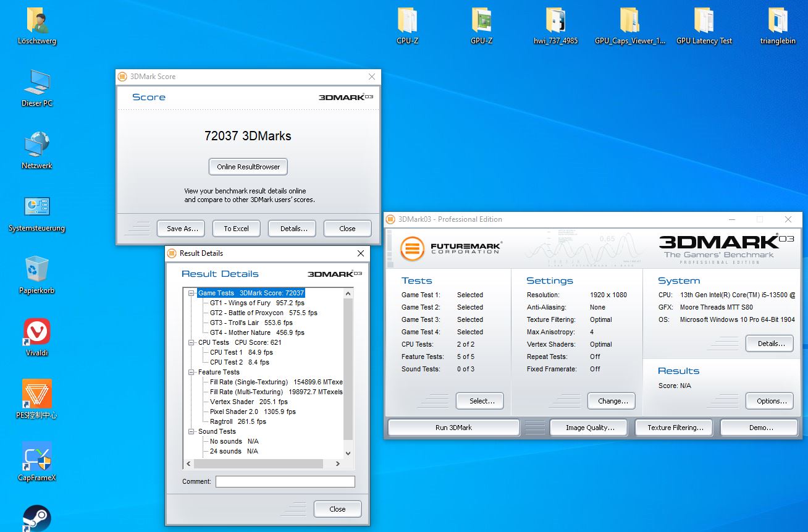Open Details in 3DMark Score window
808x532 pixels.
pos(293,229)
